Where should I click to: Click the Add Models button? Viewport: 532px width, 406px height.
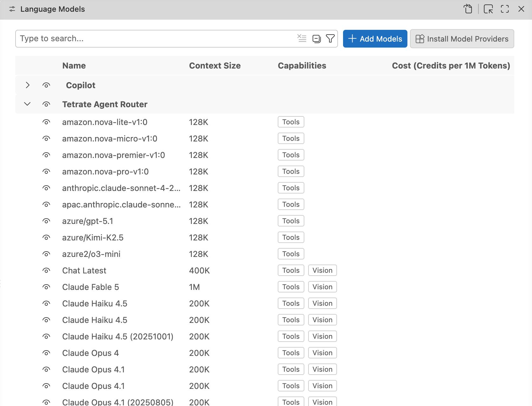point(375,39)
